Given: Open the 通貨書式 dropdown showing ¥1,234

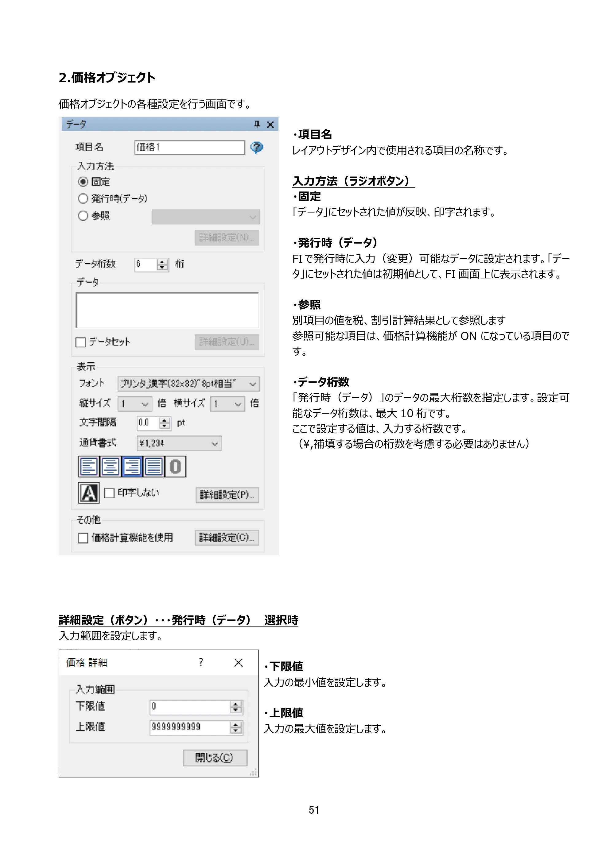Looking at the screenshot, I should [x=179, y=443].
